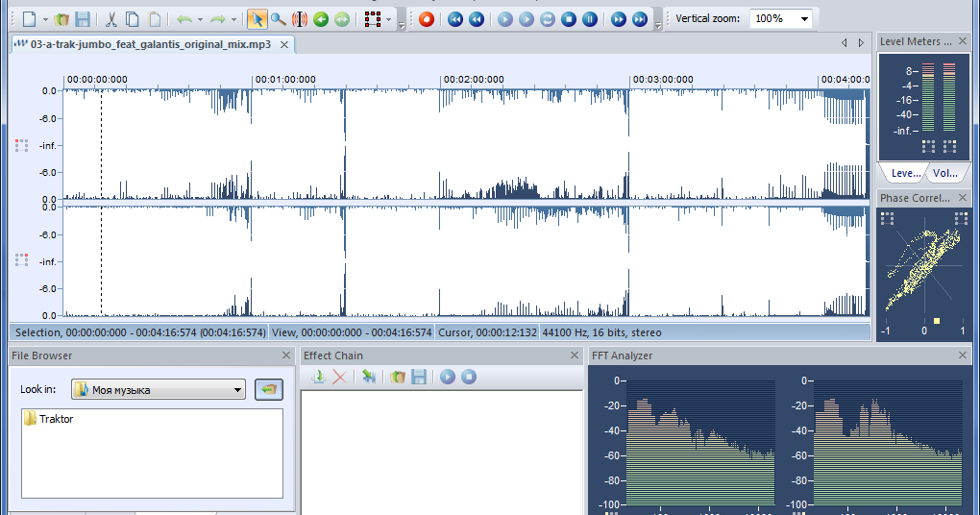Toggle the Phase Correlation top-left icon
The image size is (980, 515).
tap(888, 218)
